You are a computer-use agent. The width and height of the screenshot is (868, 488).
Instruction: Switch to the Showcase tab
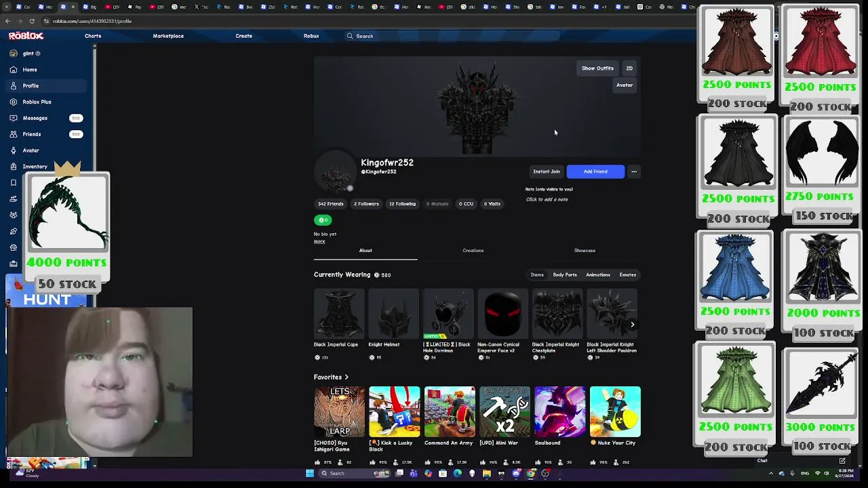point(585,251)
